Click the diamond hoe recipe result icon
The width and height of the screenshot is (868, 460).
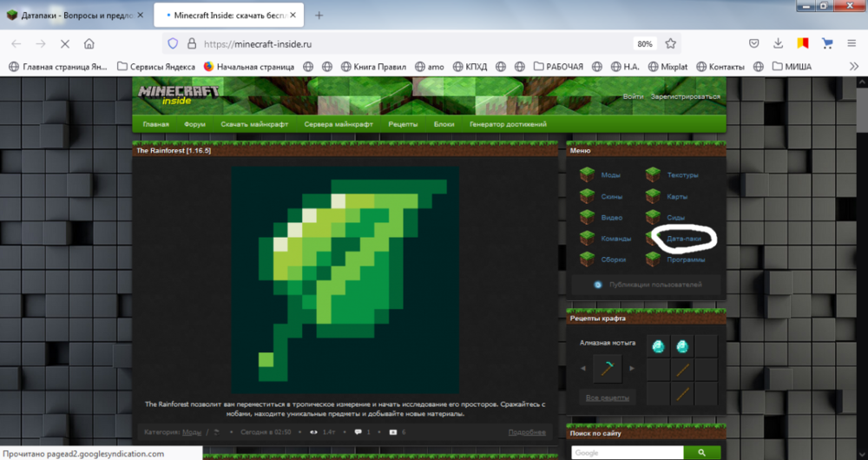coord(608,369)
